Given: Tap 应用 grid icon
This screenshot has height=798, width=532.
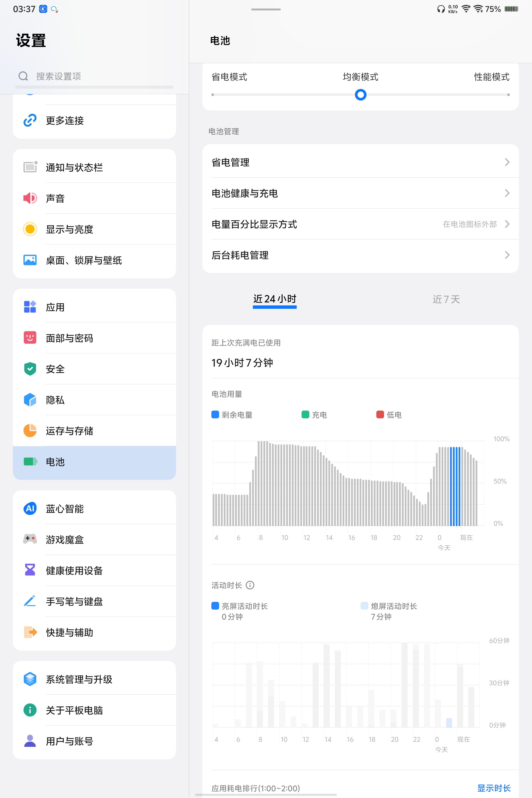Looking at the screenshot, I should click(x=30, y=307).
